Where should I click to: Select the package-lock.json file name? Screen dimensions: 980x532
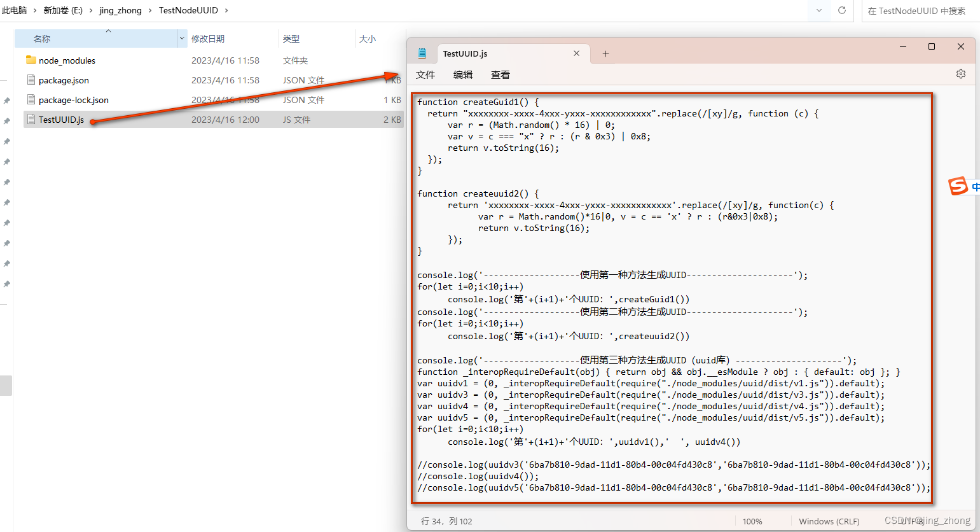[74, 100]
